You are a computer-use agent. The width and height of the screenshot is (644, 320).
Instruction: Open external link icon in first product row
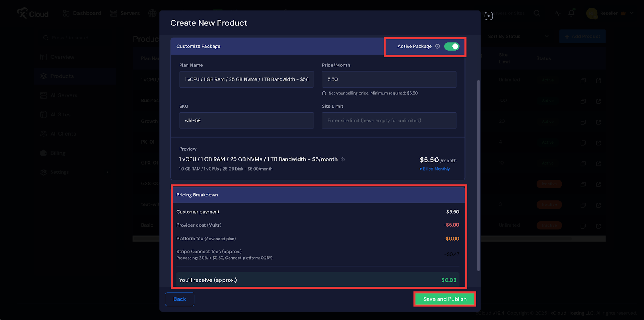(598, 81)
